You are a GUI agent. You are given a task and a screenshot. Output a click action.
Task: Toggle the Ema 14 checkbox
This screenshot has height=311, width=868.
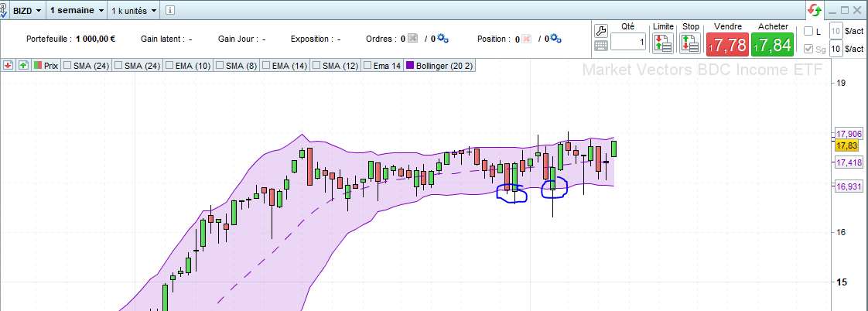click(367, 65)
